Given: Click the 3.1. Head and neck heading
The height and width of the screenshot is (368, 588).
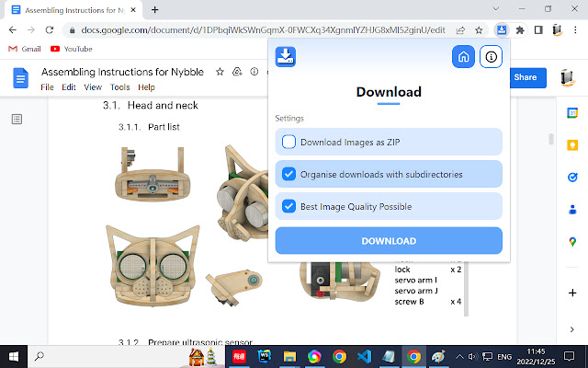Looking at the screenshot, I should 151,106.
